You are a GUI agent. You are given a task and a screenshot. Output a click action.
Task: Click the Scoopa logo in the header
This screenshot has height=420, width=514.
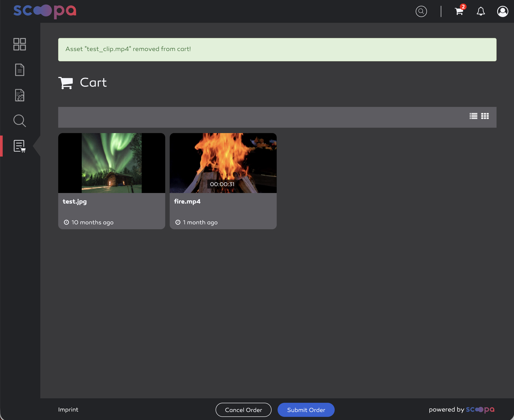click(45, 11)
